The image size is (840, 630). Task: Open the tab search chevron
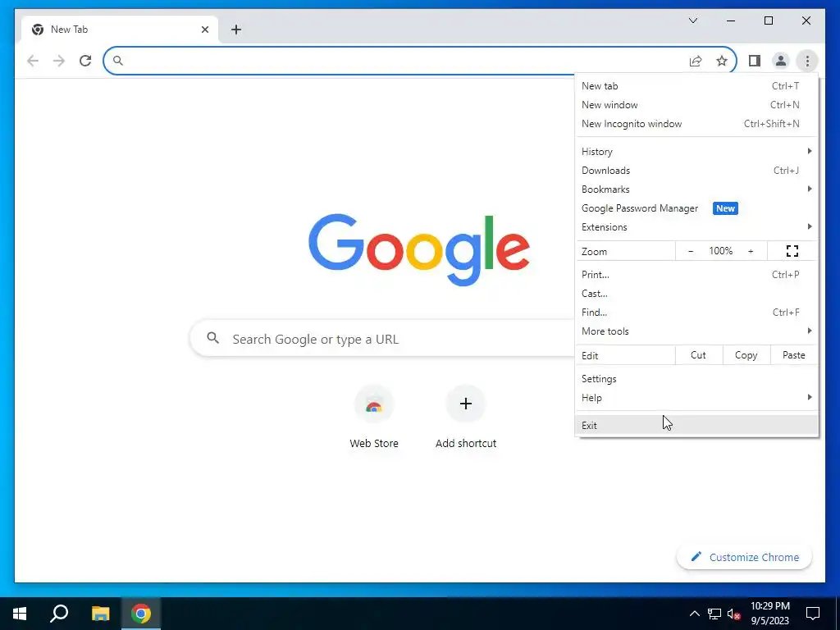click(692, 21)
